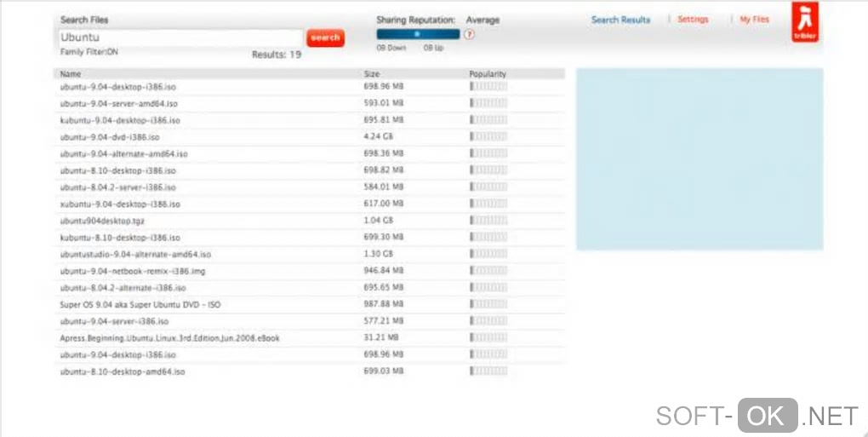Sort results by Name column header
The height and width of the screenshot is (437, 868).
[71, 73]
